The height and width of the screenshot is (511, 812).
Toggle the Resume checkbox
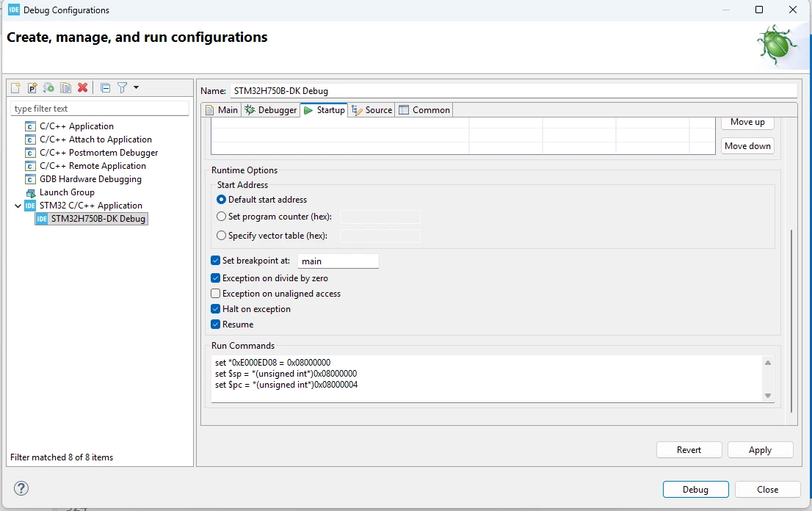pos(215,325)
